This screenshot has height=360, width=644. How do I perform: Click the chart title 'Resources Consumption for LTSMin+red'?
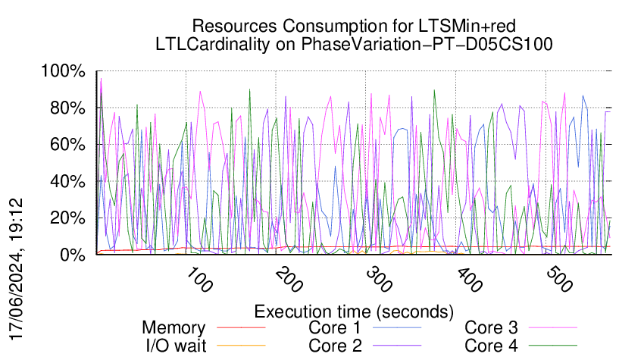pyautogui.click(x=354, y=27)
